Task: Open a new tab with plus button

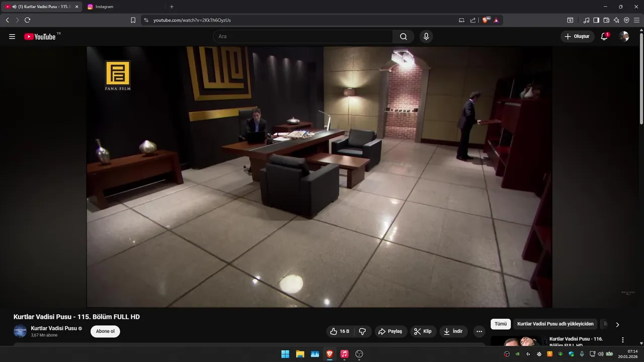Action: pyautogui.click(x=172, y=7)
